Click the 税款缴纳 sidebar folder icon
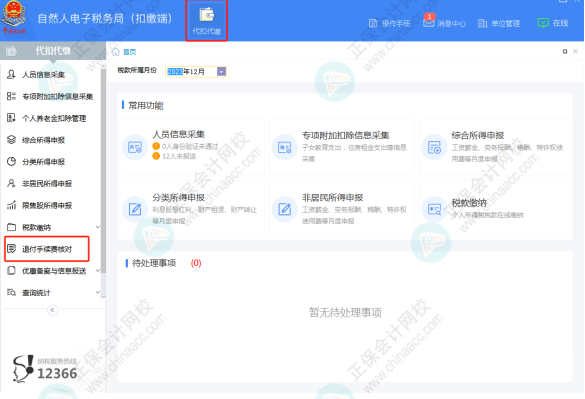 pos(11,227)
